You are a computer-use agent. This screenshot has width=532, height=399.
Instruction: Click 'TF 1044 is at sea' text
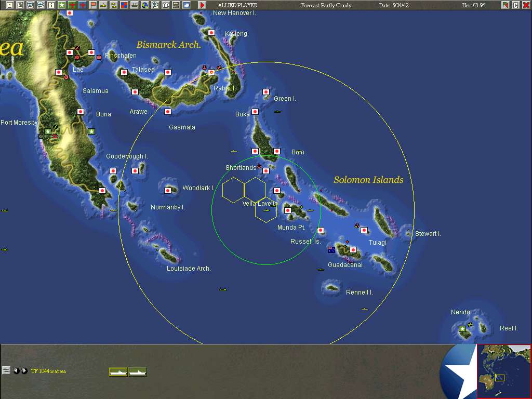48,371
